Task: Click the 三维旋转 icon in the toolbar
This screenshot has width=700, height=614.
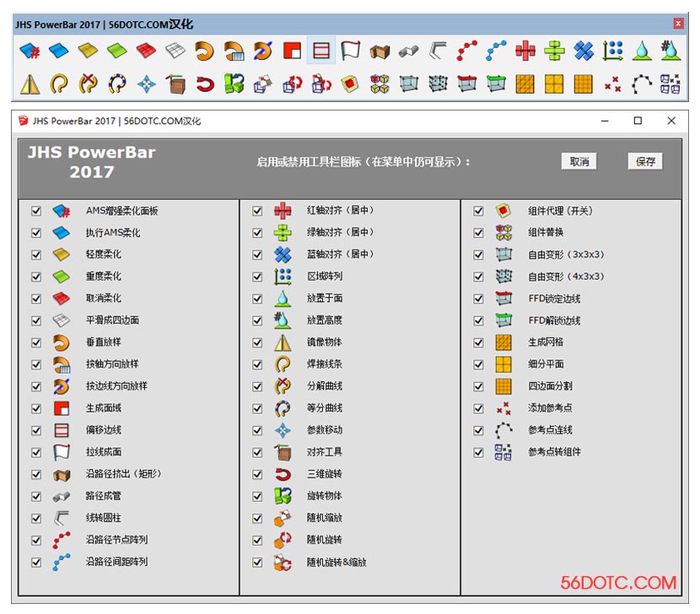Action: pyautogui.click(x=205, y=83)
